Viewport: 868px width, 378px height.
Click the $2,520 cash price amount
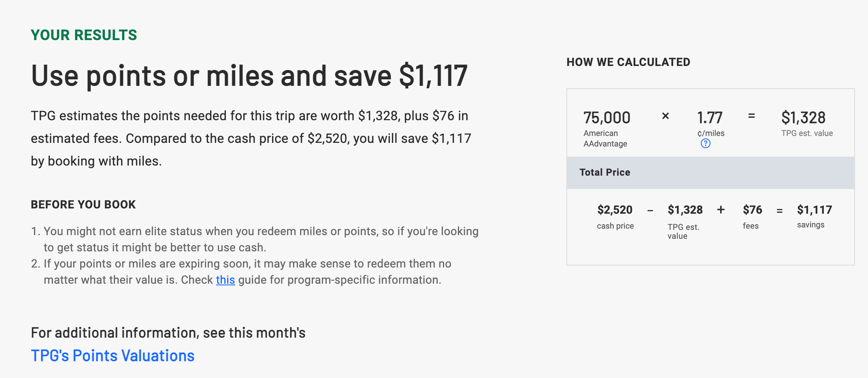click(615, 210)
